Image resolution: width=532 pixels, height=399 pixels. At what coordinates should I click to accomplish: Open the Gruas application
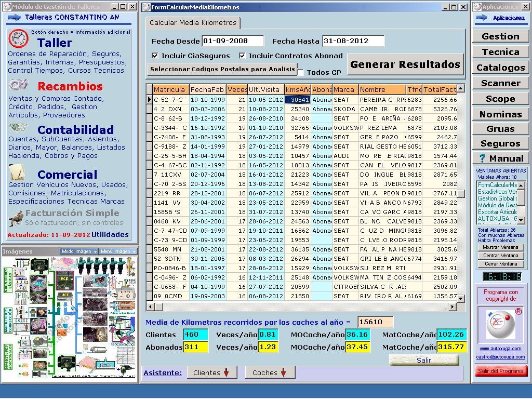pyautogui.click(x=500, y=129)
